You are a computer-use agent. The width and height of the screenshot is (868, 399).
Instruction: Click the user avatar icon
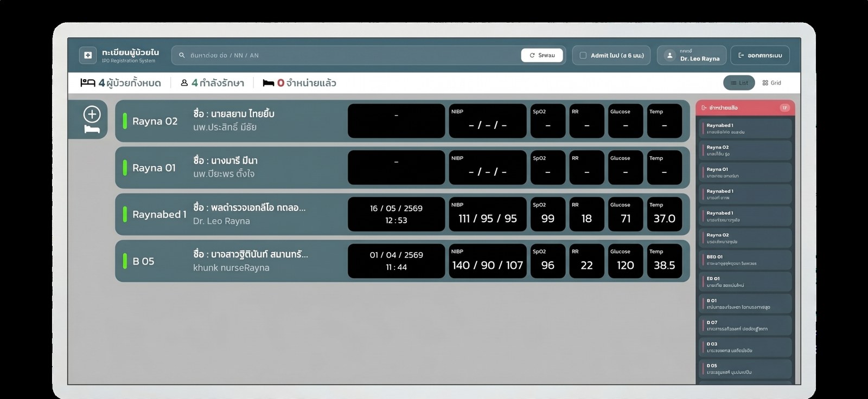670,55
